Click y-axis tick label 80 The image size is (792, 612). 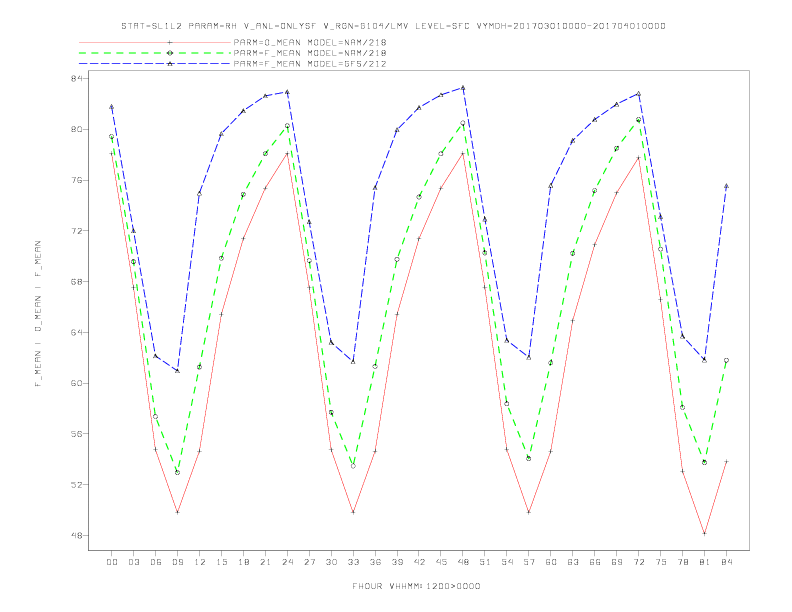coord(77,129)
